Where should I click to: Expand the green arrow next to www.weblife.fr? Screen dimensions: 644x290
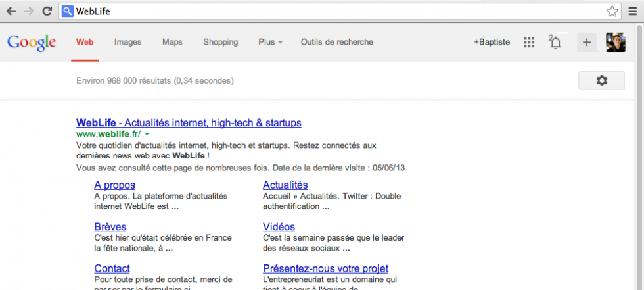click(x=147, y=134)
